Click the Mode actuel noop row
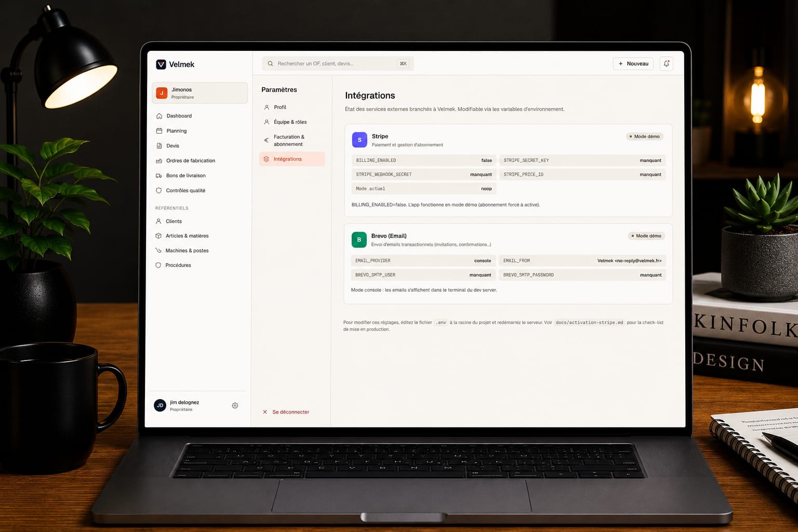Viewport: 798px width, 532px height. (424, 189)
